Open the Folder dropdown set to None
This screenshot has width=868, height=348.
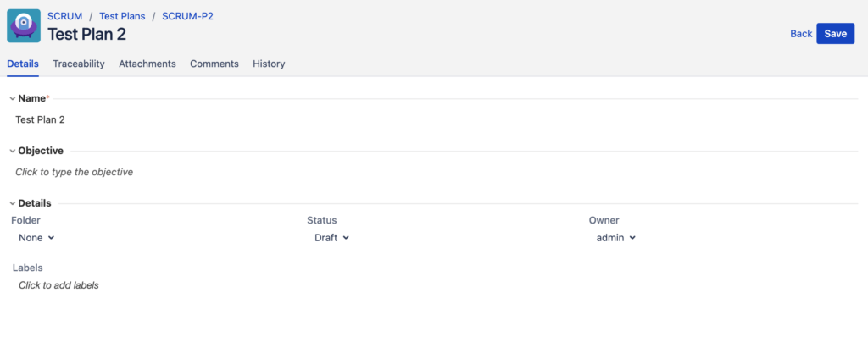[36, 238]
